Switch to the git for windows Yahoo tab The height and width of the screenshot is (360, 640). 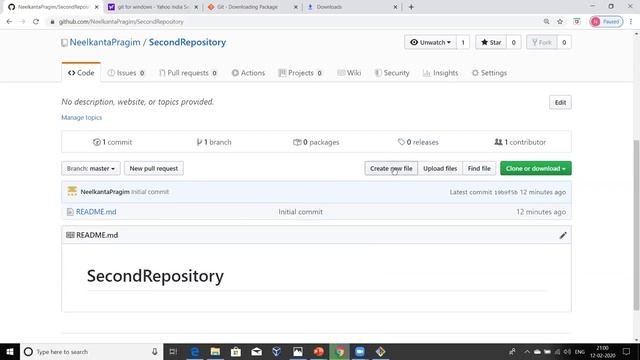click(x=153, y=7)
